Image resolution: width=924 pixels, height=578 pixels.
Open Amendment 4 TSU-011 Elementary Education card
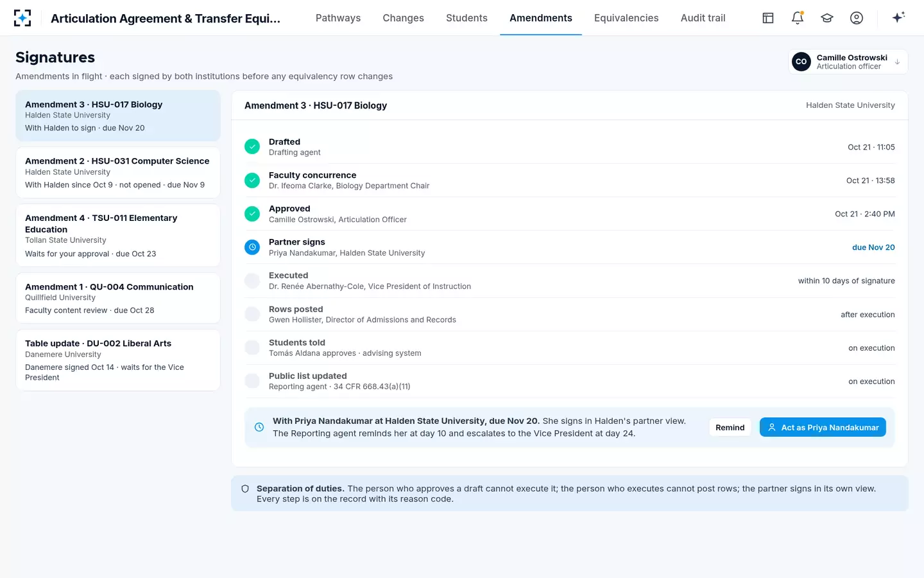(x=118, y=235)
